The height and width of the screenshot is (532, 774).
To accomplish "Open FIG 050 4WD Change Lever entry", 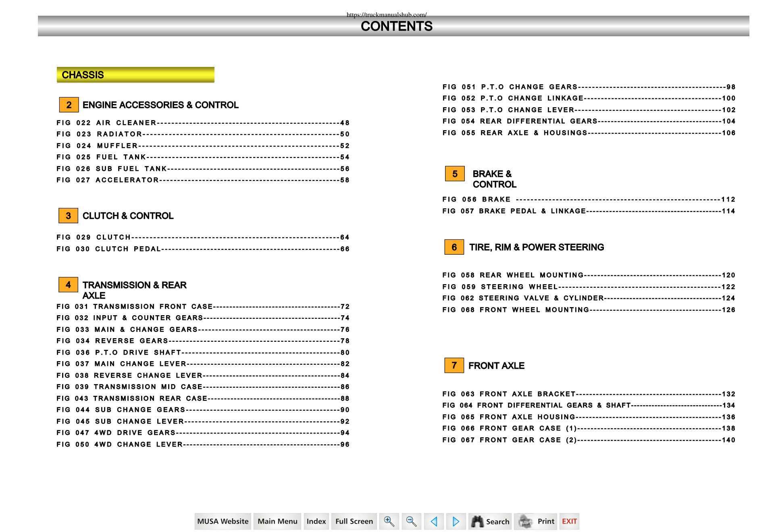I will coord(203,445).
